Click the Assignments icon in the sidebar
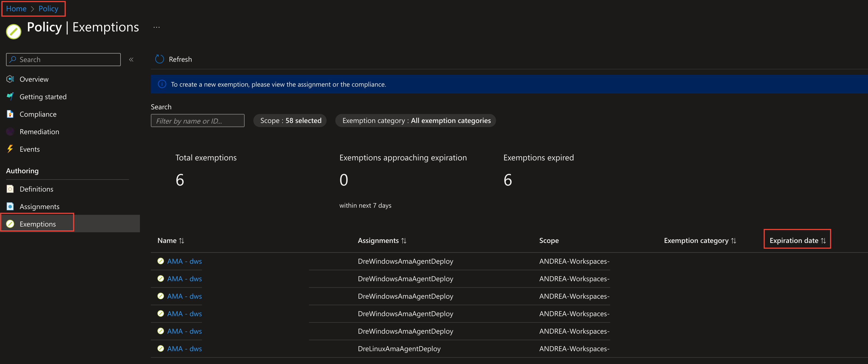 pos(10,206)
